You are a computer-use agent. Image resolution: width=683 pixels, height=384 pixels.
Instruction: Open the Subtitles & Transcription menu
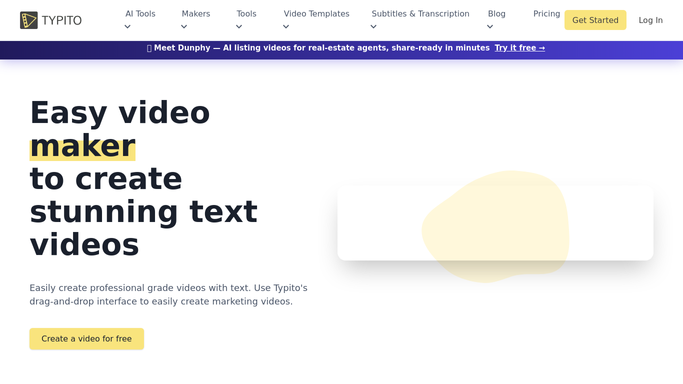coord(420,14)
